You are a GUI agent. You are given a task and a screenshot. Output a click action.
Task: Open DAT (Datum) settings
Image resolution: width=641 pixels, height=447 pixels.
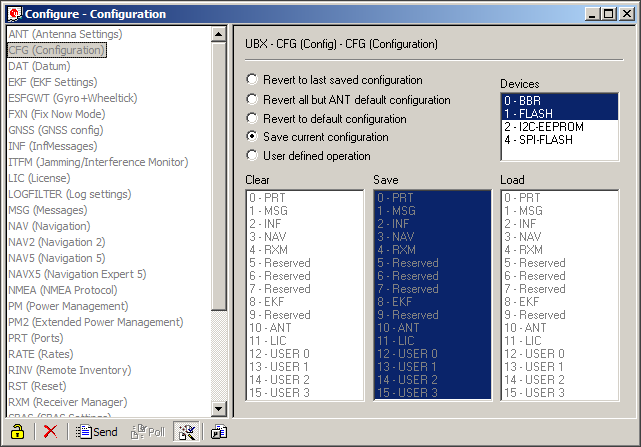coord(39,66)
